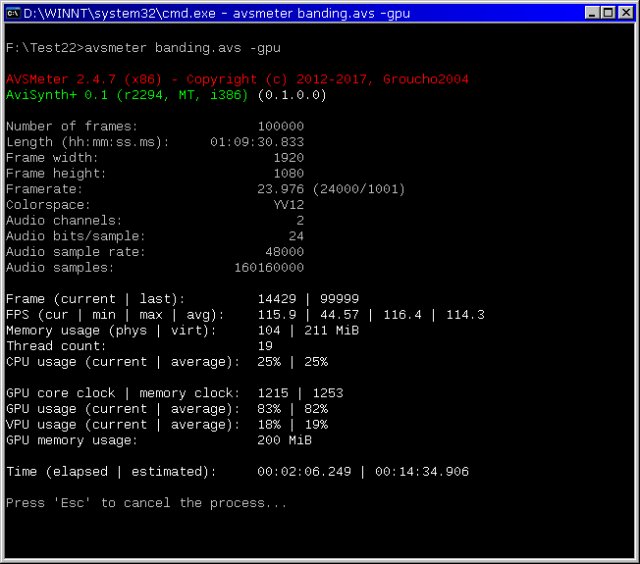Click the current FPS value '115.9'
This screenshot has width=640, height=564.
[x=277, y=315]
